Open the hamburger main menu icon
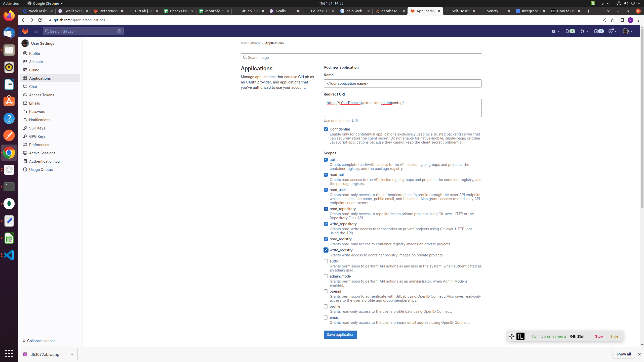644x362 pixels. tap(36, 31)
